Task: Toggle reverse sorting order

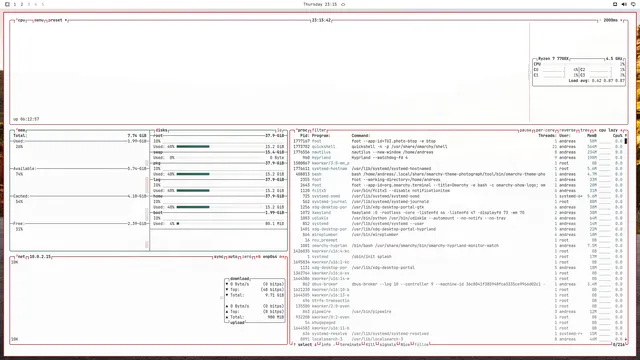Action: pos(568,130)
